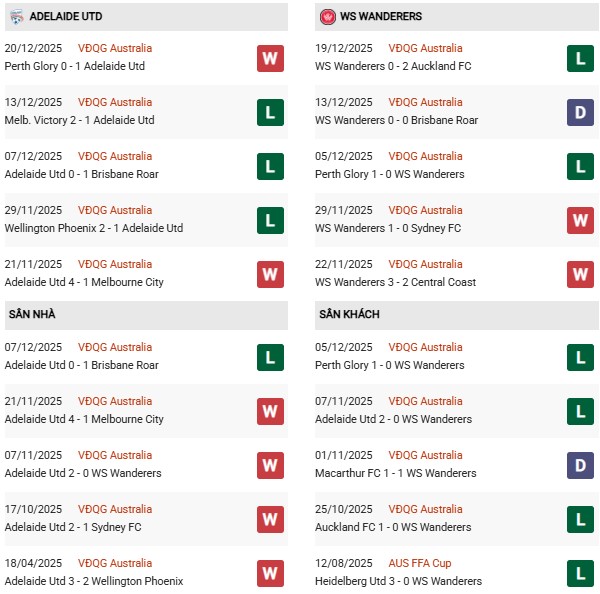Open the AUS FFA Cup league link
600x594 pixels.
click(x=419, y=563)
